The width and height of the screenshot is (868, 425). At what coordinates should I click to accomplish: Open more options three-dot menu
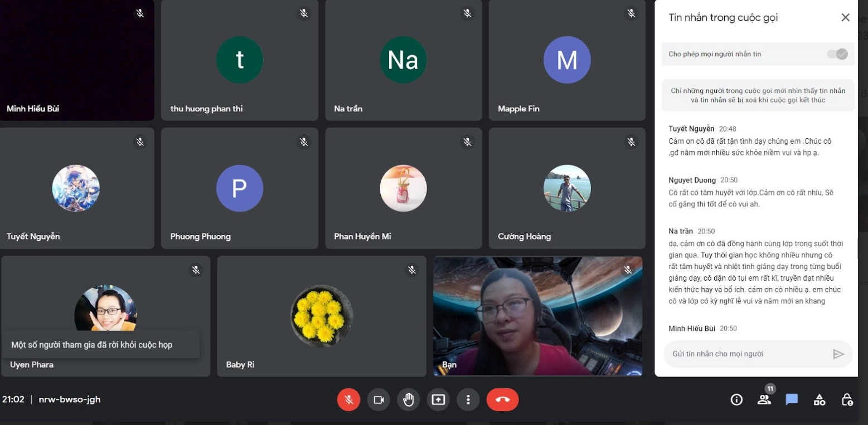point(468,399)
